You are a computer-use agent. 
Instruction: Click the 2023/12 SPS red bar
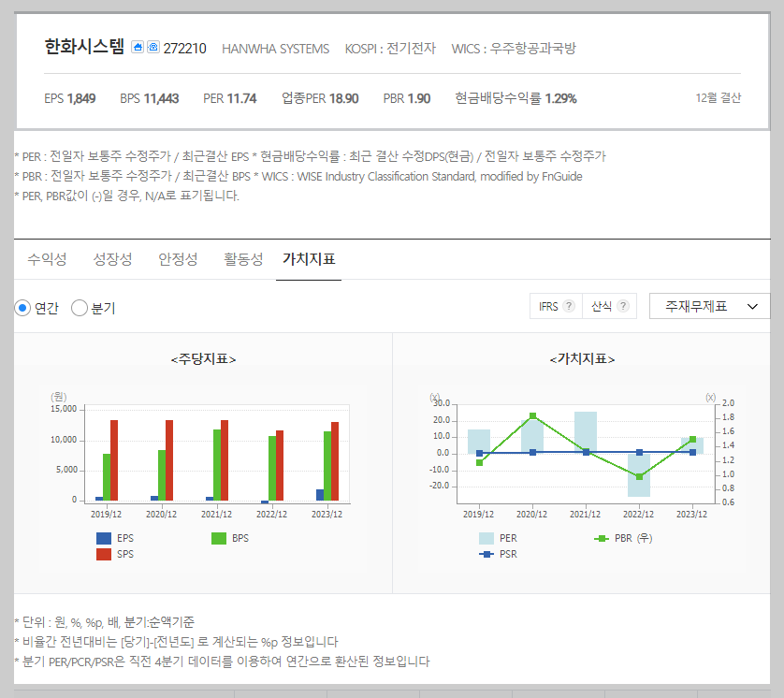335,461
